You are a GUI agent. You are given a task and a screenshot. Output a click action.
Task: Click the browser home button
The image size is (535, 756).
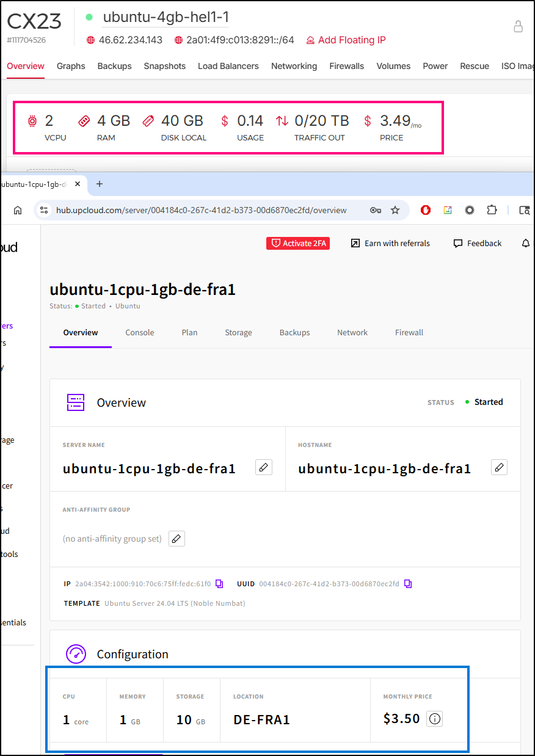click(18, 210)
